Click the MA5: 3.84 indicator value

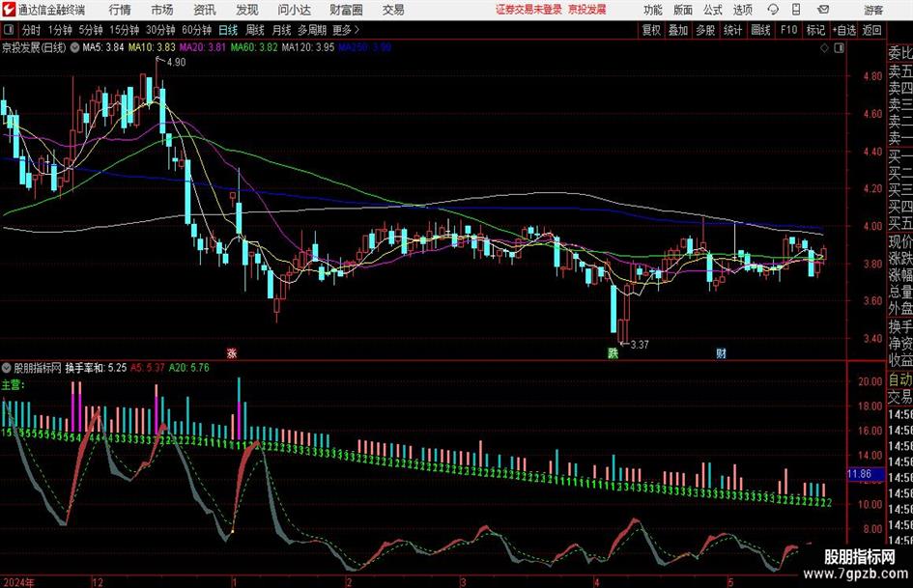coord(103,47)
